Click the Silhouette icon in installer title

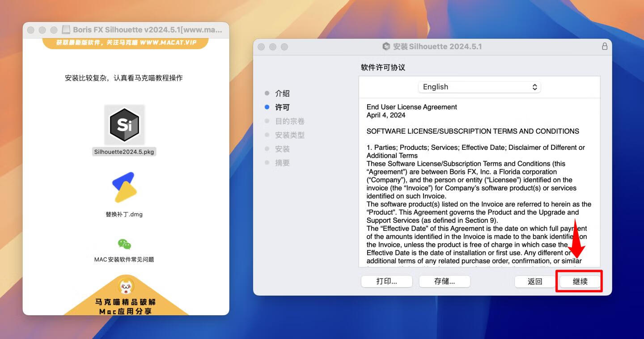pyautogui.click(x=386, y=47)
